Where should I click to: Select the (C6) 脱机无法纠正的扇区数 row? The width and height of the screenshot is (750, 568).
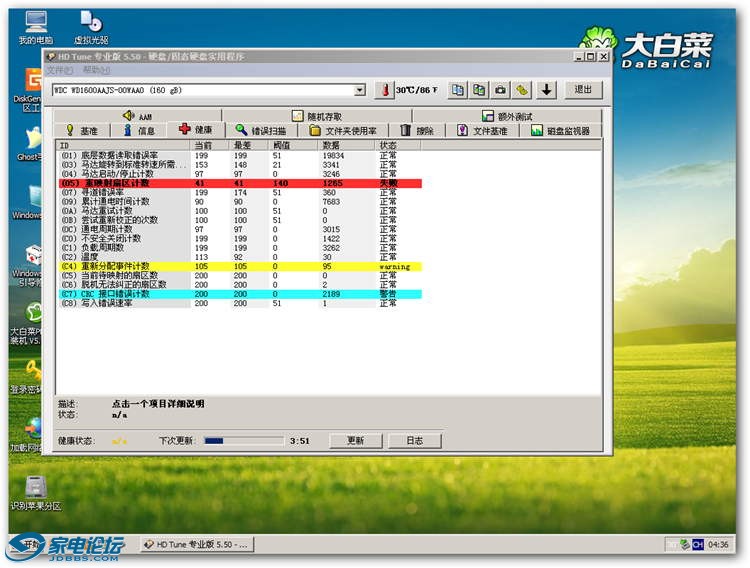[x=240, y=285]
